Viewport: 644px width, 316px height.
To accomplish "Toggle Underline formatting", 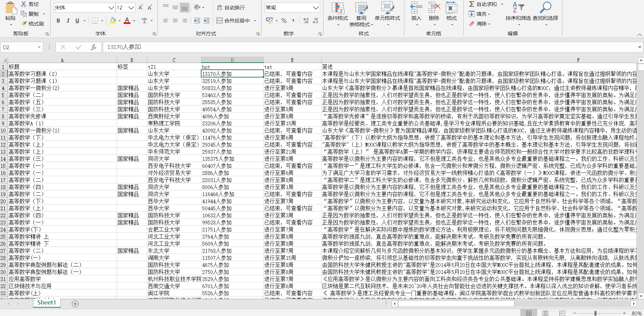I will [x=77, y=21].
